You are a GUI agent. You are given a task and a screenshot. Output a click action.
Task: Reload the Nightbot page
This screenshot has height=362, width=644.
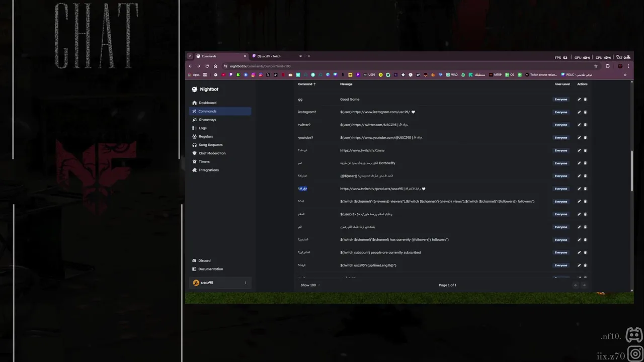[207, 66]
